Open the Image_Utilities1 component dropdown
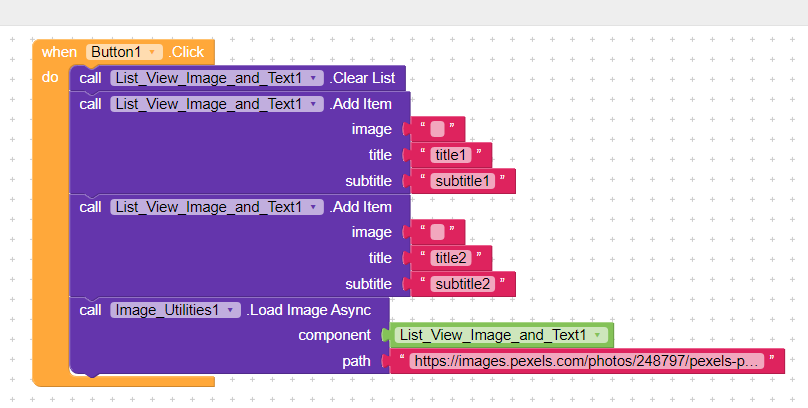Viewport: 808px width, 408px height. [232, 310]
